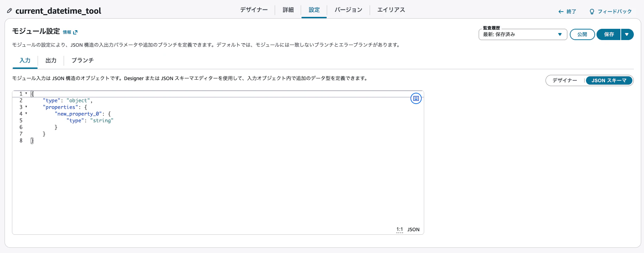
Task: Click the 公開 button
Action: click(x=582, y=34)
